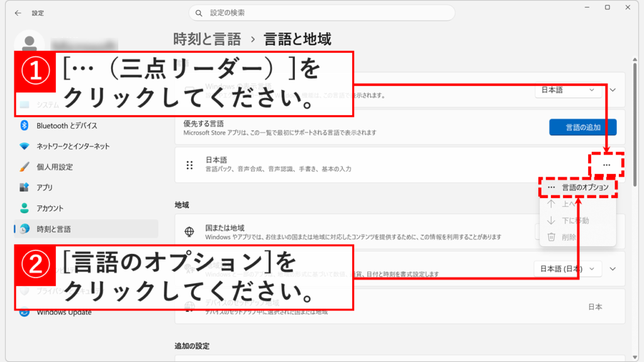This screenshot has width=644, height=362.
Task: Click the trash icon beside 削除
Action: coord(551,237)
